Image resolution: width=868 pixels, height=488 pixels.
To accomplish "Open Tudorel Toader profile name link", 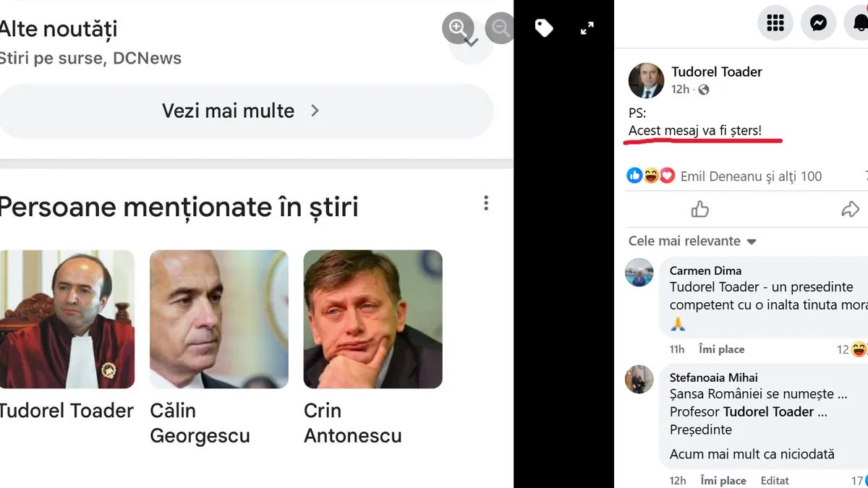I will coord(716,72).
